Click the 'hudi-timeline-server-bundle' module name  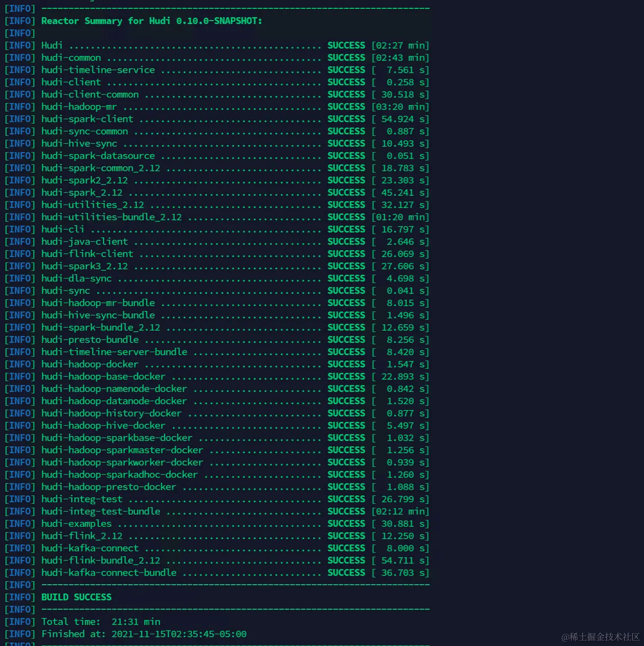tap(114, 352)
